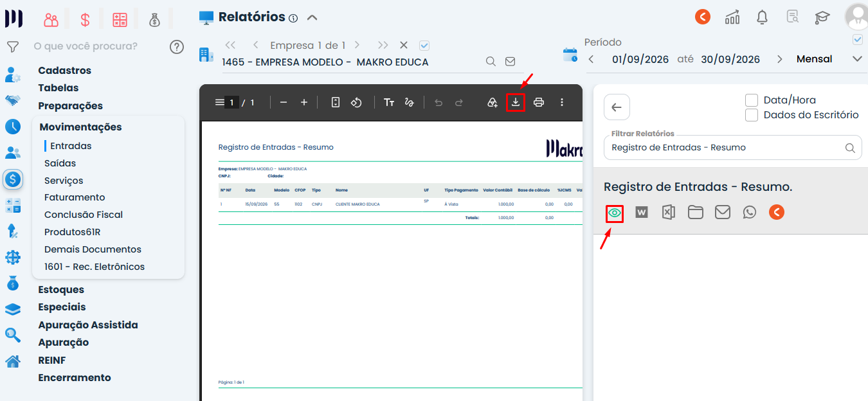Select Saídas under Movimentações
The image size is (868, 401).
[x=60, y=163]
